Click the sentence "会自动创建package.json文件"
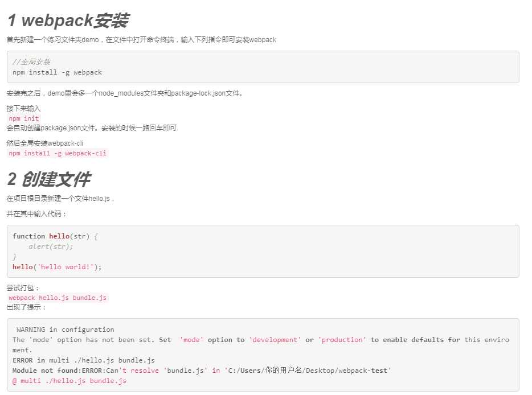532x395 pixels. (91, 128)
